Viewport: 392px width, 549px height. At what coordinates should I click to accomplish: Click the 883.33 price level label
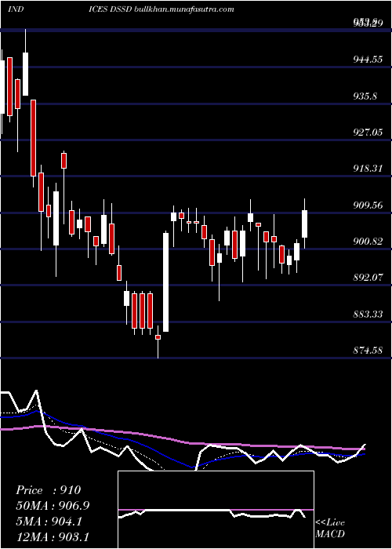pyautogui.click(x=368, y=314)
